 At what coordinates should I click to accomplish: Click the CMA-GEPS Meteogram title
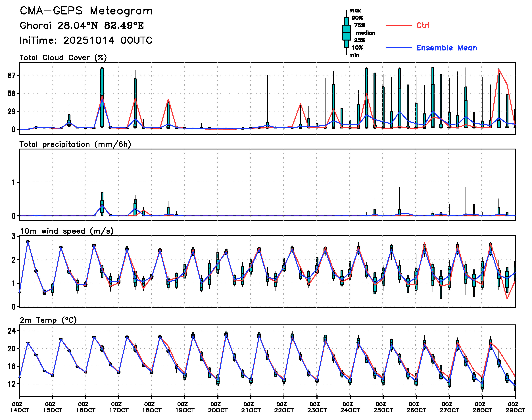point(86,11)
